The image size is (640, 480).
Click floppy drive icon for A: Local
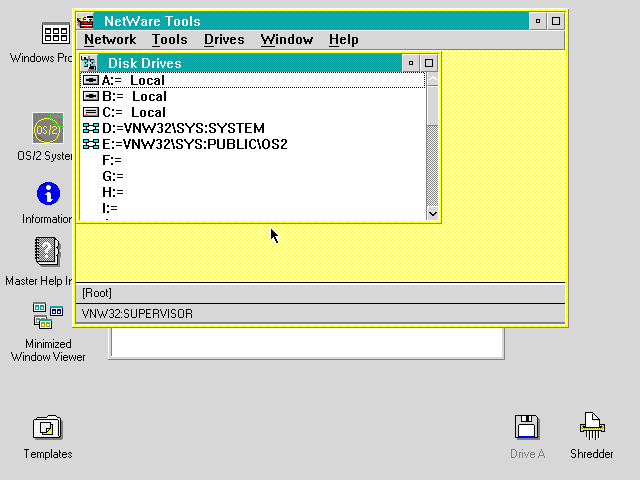91,80
